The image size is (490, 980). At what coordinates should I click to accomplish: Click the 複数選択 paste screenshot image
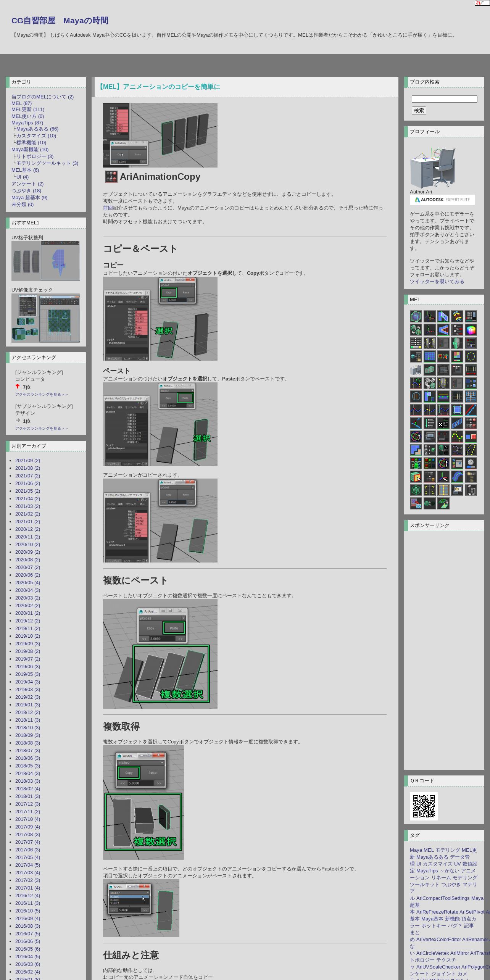pyautogui.click(x=160, y=654)
